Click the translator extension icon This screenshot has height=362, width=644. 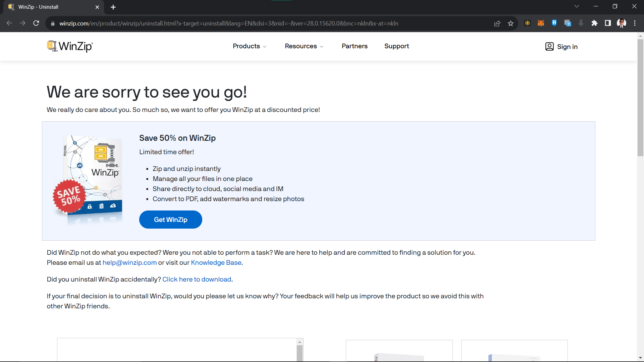pos(568,23)
